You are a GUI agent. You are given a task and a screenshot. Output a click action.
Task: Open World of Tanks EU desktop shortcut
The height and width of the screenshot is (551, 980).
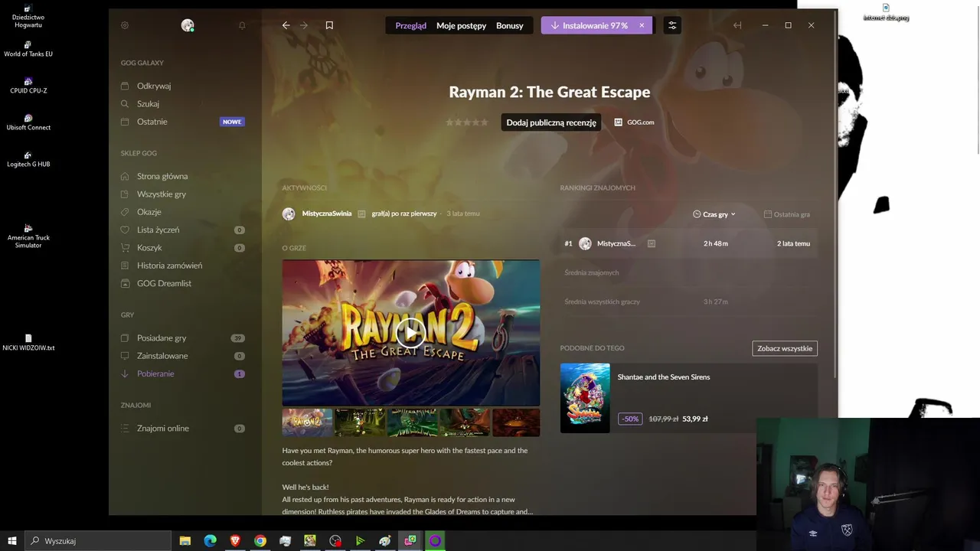[x=28, y=50]
